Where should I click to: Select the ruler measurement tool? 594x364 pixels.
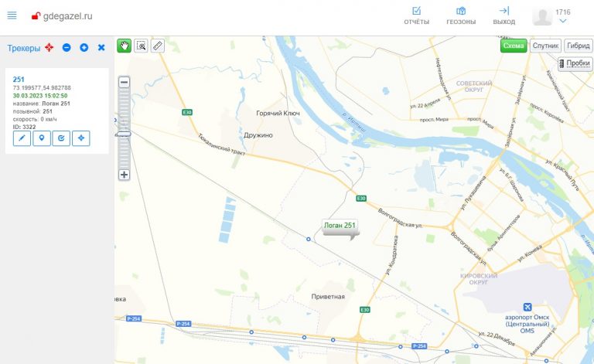pyautogui.click(x=158, y=46)
